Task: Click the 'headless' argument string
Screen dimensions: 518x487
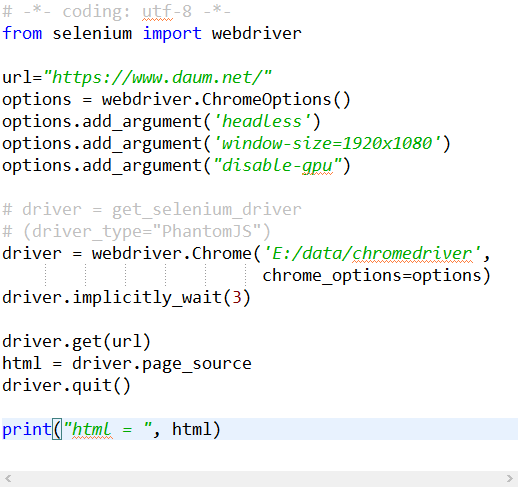Action: coord(262,121)
